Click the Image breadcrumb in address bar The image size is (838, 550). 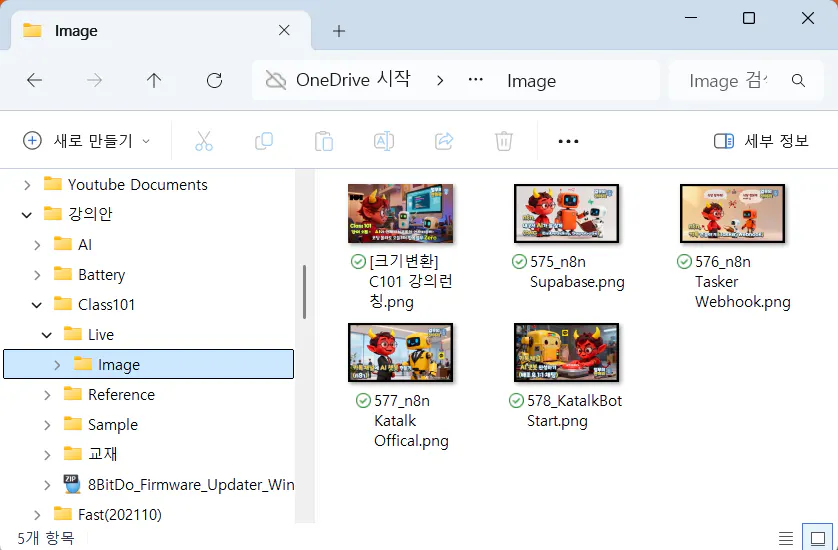click(x=531, y=81)
